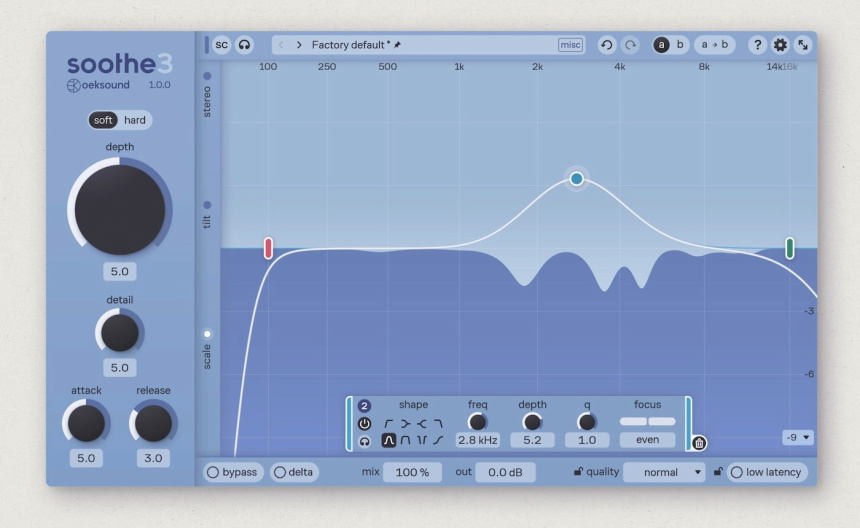
Task: Click the redo arrow icon
Action: pyautogui.click(x=630, y=45)
